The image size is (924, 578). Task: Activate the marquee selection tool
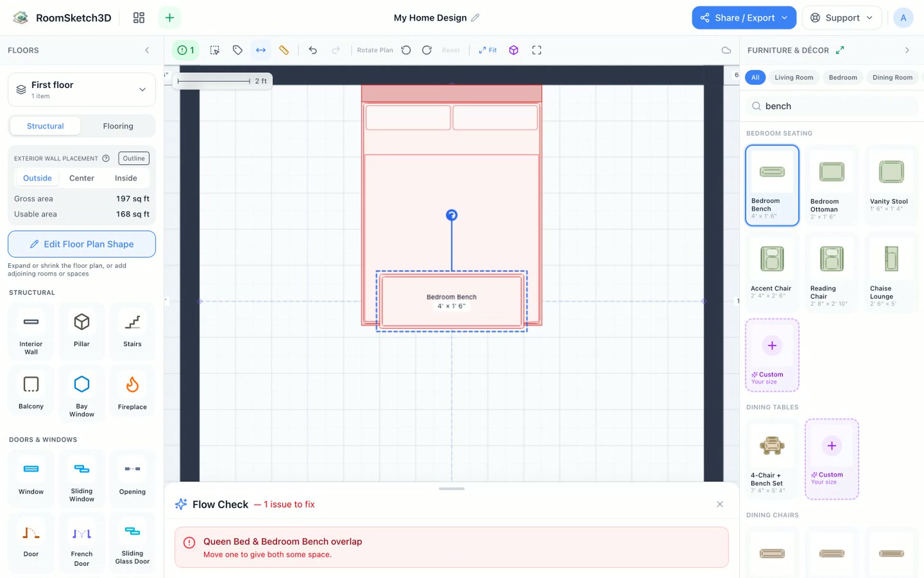point(215,50)
